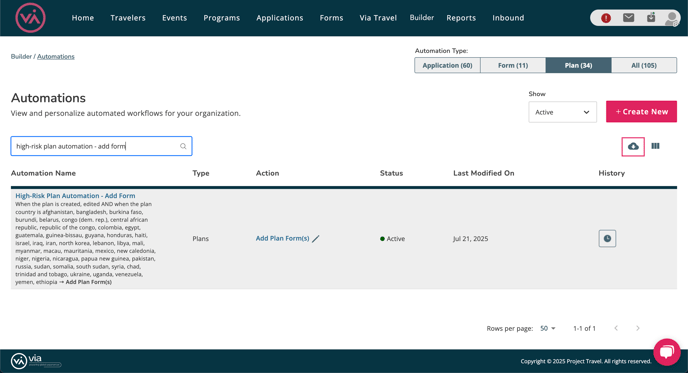688x373 pixels.
Task: Click the Builder breadcrumb text
Action: (21, 57)
